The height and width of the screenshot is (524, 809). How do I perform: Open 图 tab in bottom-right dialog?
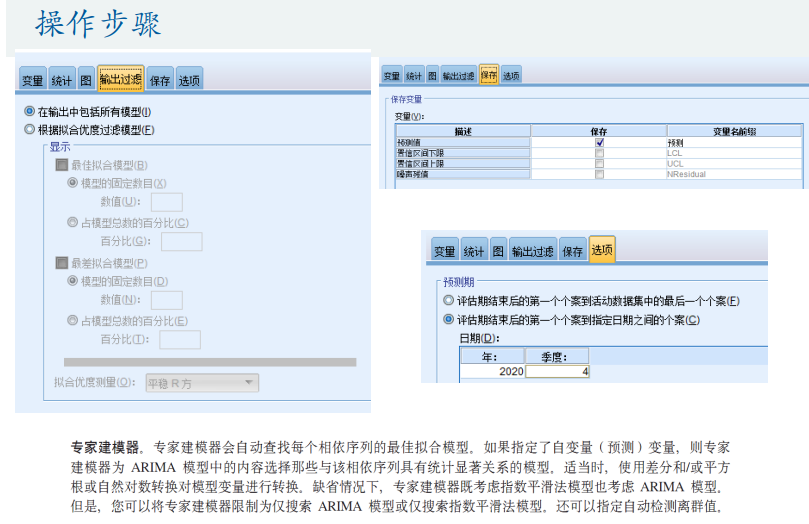[x=499, y=252]
